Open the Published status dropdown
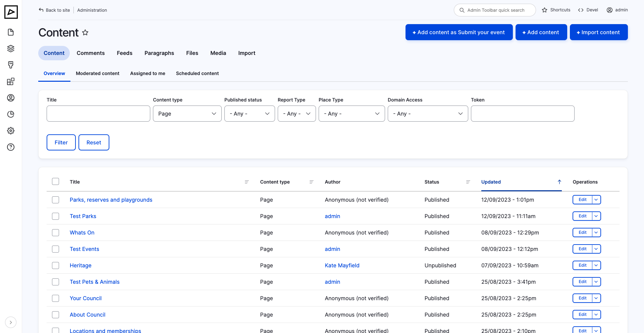644x333 pixels. point(250,114)
